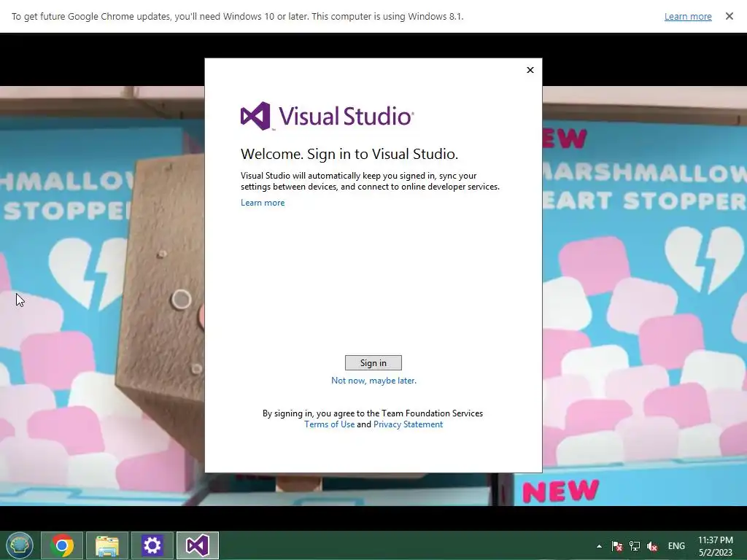Screen dimensions: 747x560
Task: Switch to Visual Studio taskbar icon
Action: tap(198, 545)
